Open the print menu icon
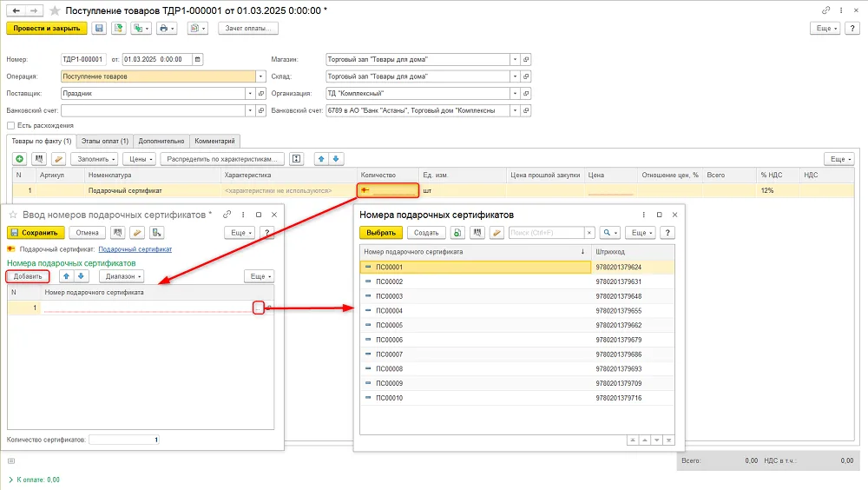Viewport: 868px width, 490px height. [166, 29]
